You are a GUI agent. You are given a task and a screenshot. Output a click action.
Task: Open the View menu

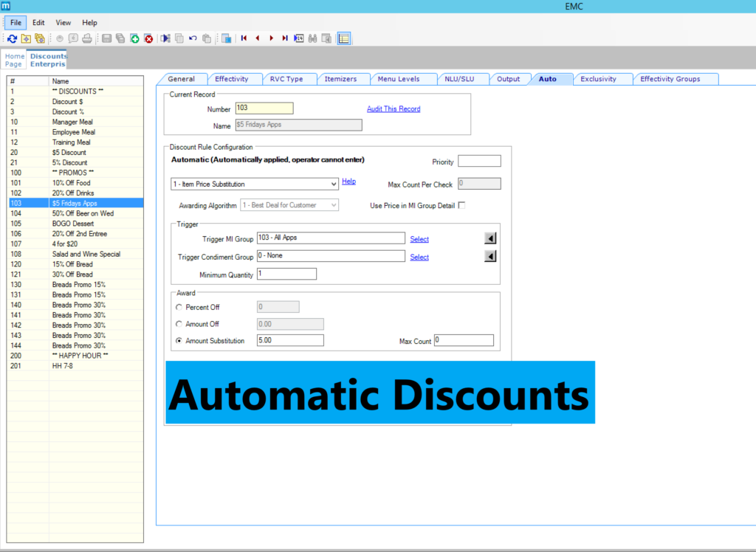pyautogui.click(x=63, y=23)
